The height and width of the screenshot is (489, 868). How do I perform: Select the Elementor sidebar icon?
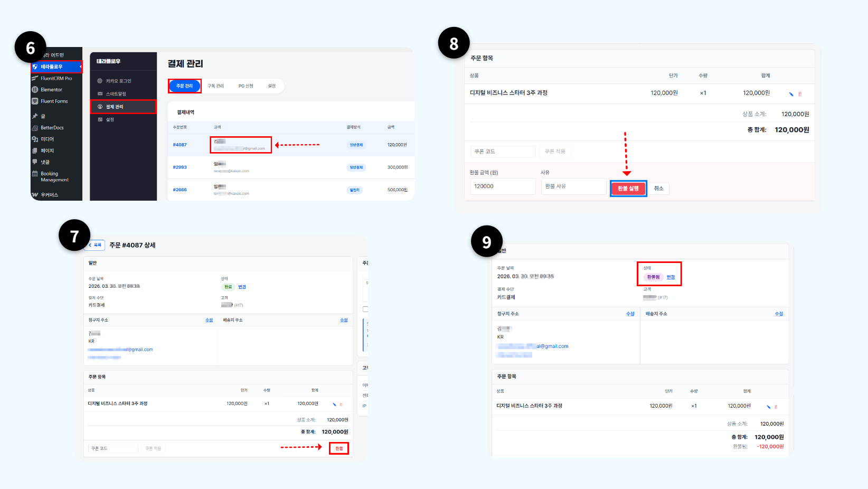tap(52, 89)
